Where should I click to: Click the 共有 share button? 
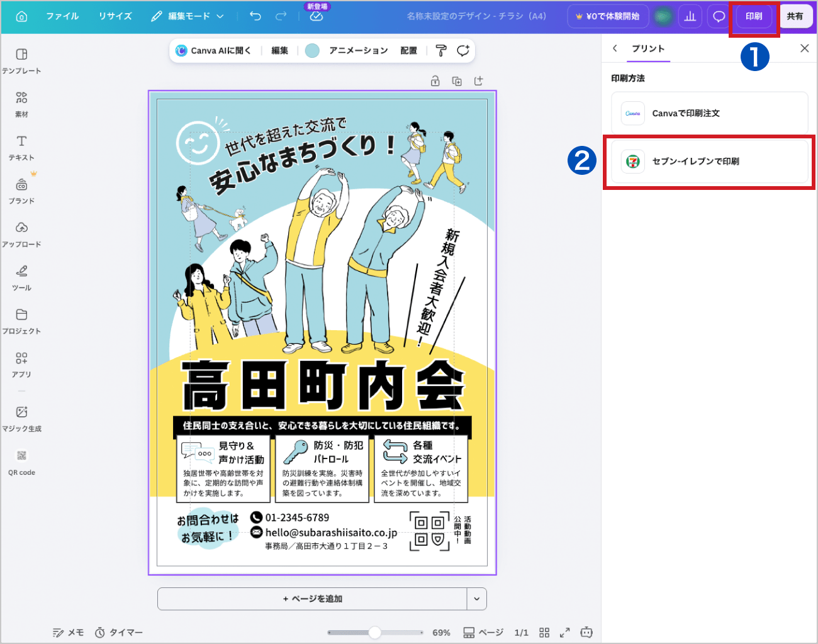tap(795, 16)
